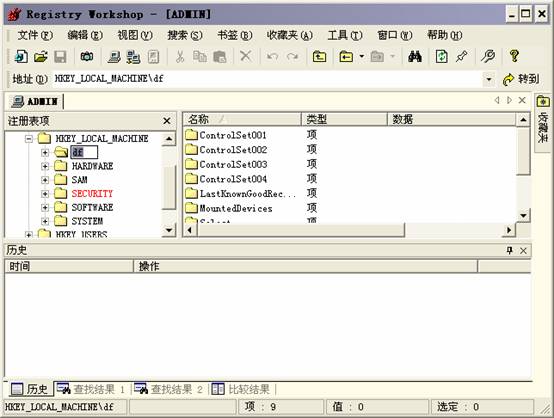Open the favorites side panel icon
Viewport: 554px width, 418px height.
pos(543,102)
